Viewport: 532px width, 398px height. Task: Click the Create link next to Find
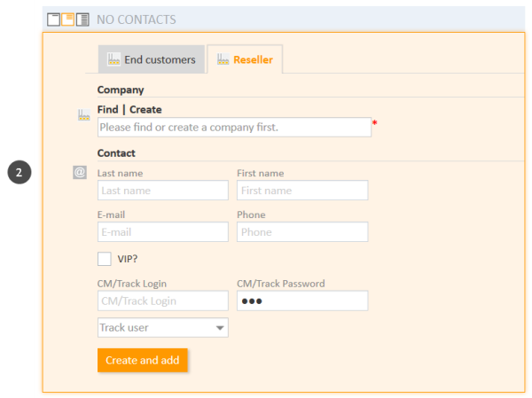[145, 110]
